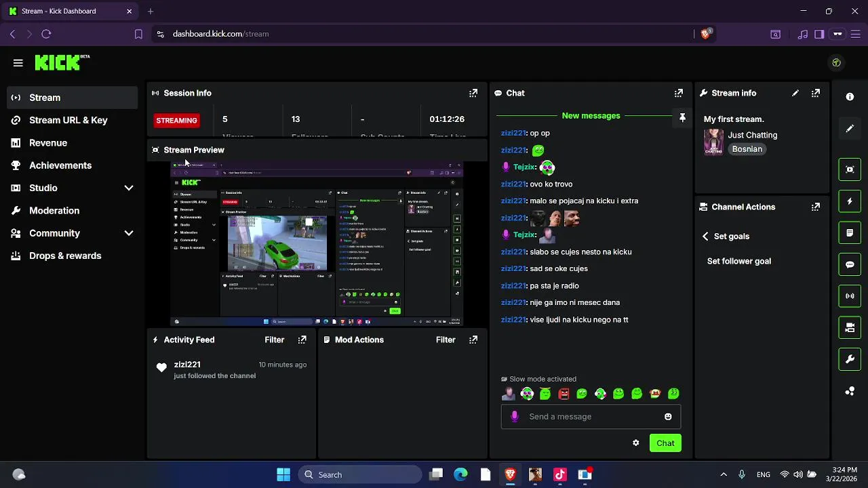
Task: Pop out the Chat panel
Action: tap(678, 93)
